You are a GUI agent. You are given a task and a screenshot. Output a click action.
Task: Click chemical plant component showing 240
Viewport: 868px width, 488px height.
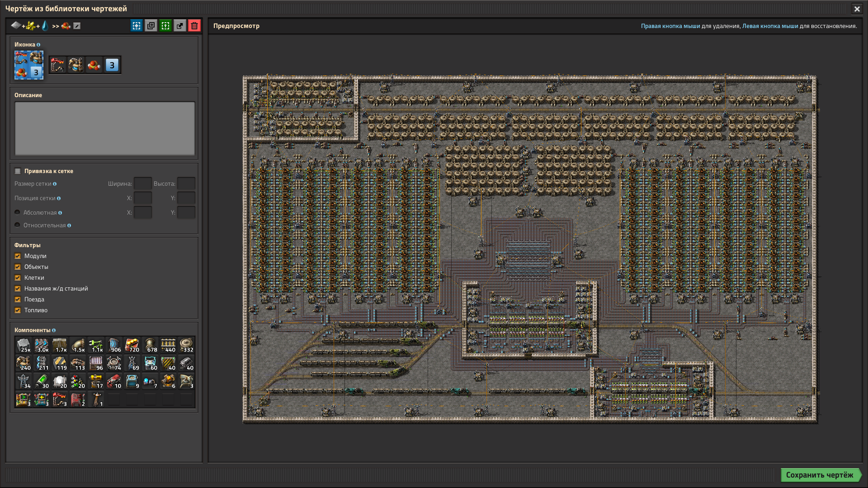click(x=24, y=363)
